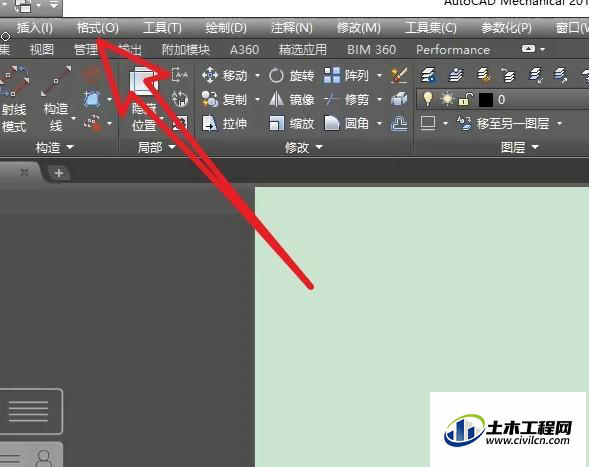Click the rectangle layer icon left of 移至另一图层
This screenshot has height=467, width=589.
point(428,123)
